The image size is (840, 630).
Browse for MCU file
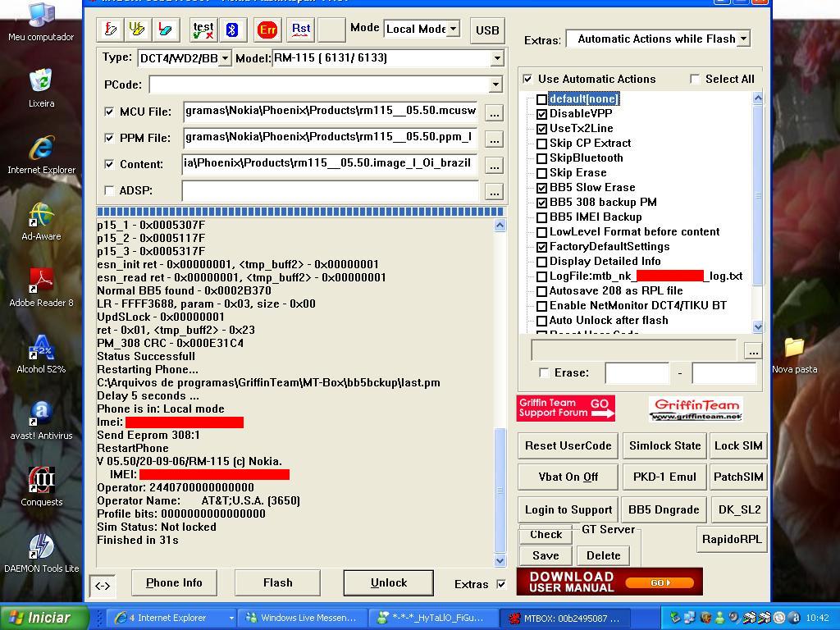point(494,113)
